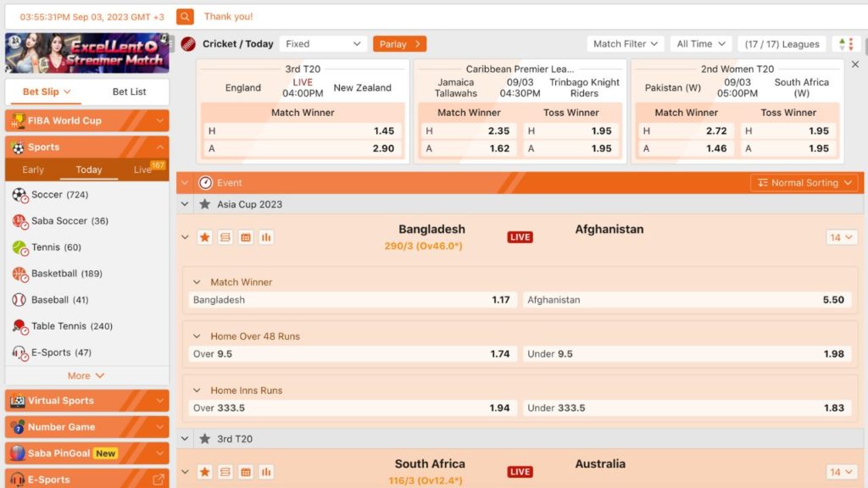
Task: Click the Parlay button
Action: pyautogui.click(x=400, y=44)
